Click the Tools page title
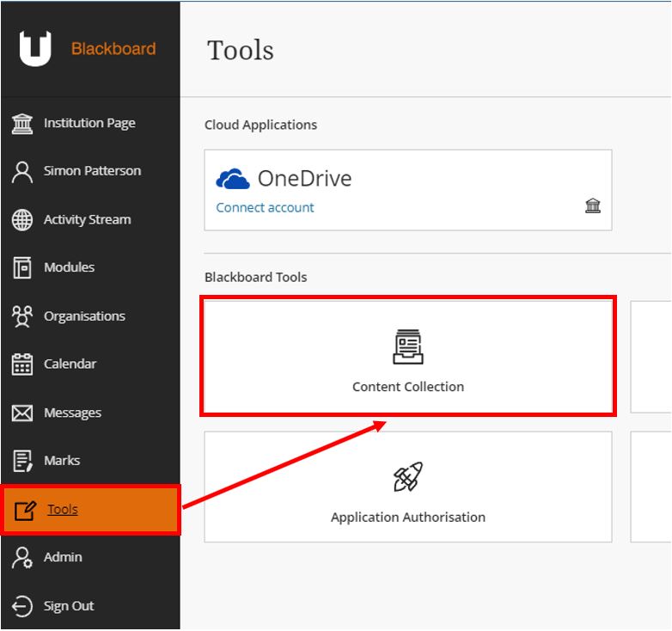Screen dimensions: 672x631 pyautogui.click(x=241, y=50)
